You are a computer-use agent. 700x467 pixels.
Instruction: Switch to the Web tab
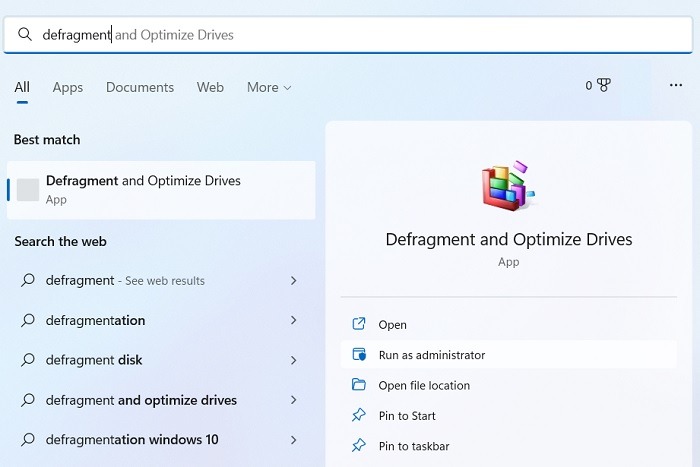tap(210, 87)
